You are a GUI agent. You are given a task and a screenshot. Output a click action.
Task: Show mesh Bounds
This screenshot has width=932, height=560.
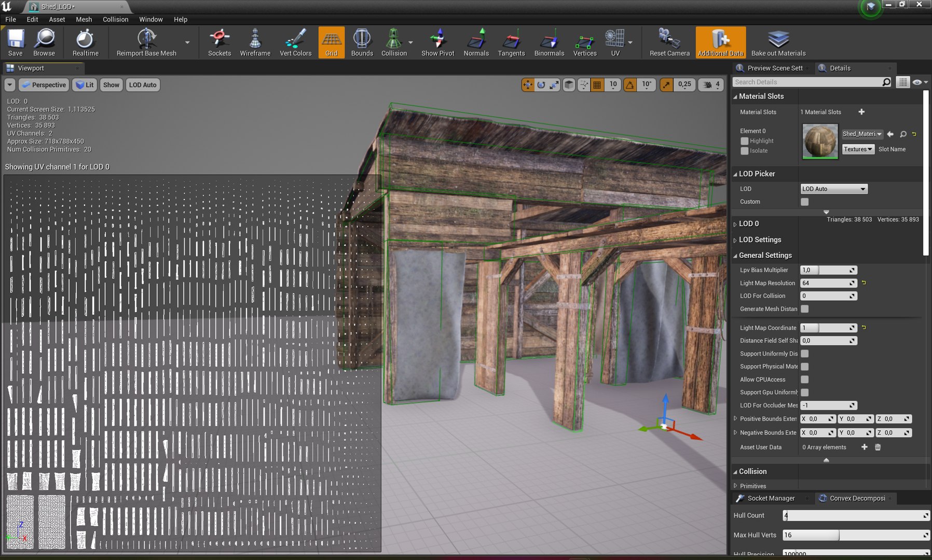[362, 43]
